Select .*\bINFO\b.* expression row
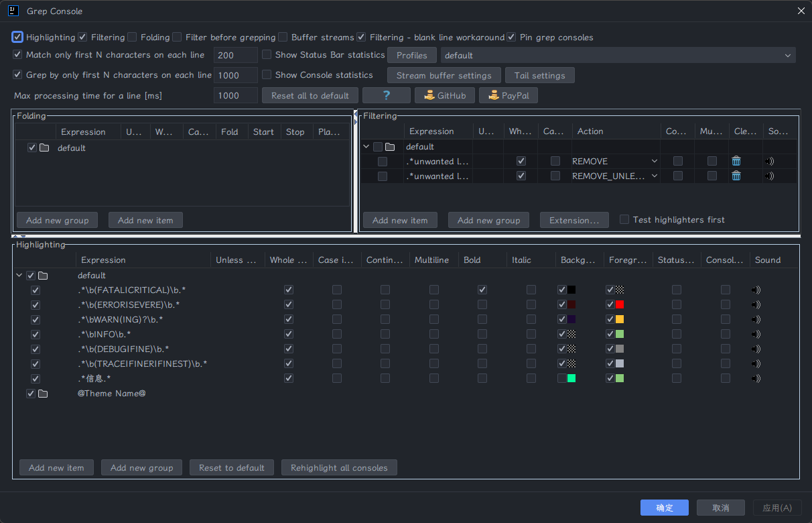 point(105,334)
